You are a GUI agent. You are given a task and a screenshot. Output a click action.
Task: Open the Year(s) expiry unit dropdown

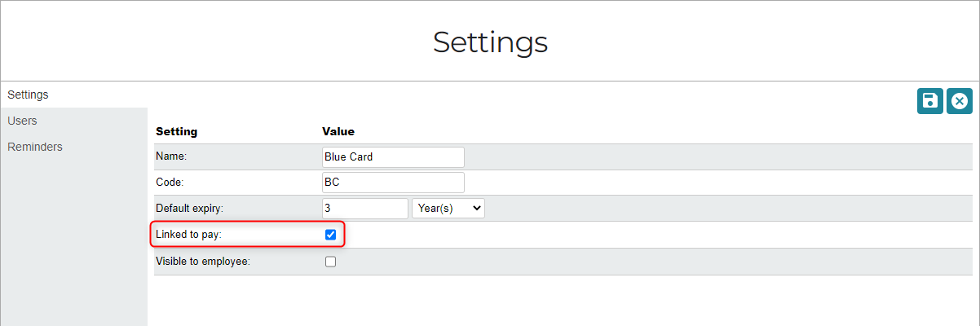pyautogui.click(x=448, y=208)
